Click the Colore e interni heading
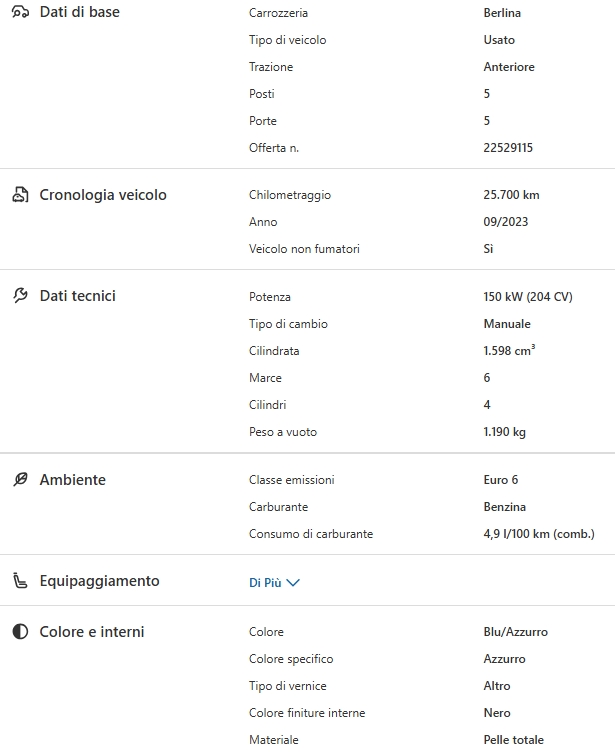The height and width of the screenshot is (752, 615). click(x=92, y=632)
